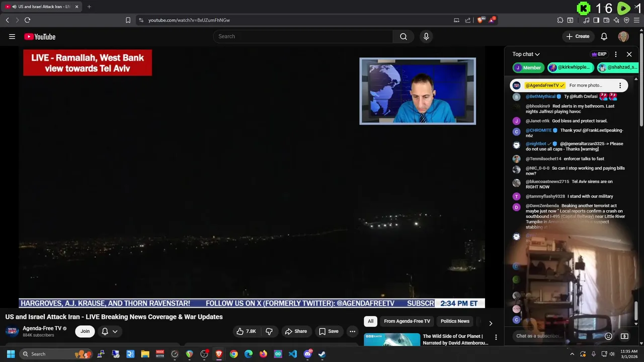Open The Wild Side of Our Planet thumbnail

point(392,340)
